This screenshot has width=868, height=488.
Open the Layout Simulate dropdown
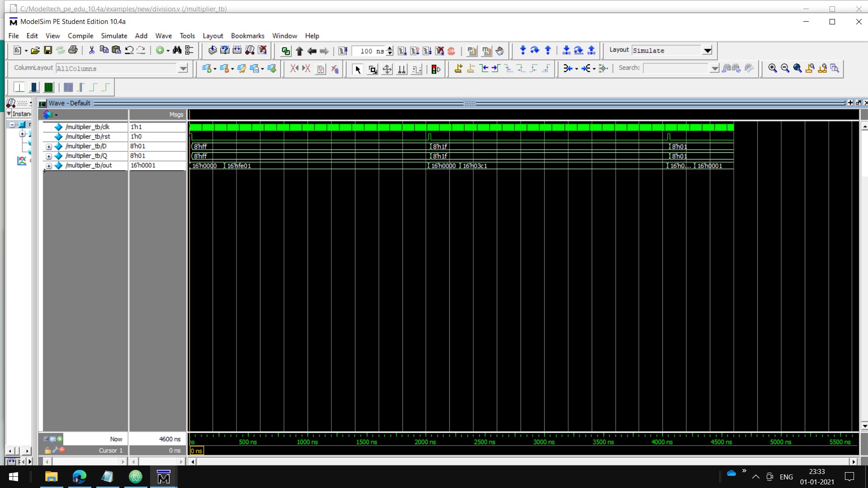[x=708, y=50]
